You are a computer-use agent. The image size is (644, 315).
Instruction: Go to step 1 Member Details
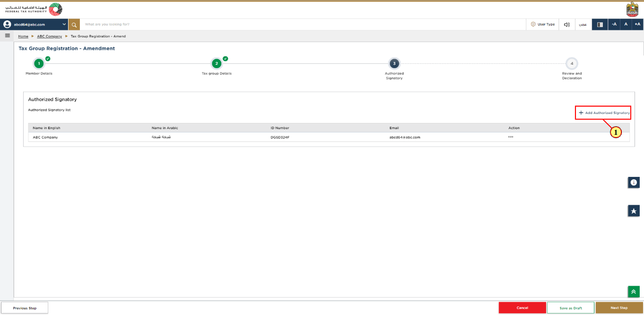tap(39, 63)
